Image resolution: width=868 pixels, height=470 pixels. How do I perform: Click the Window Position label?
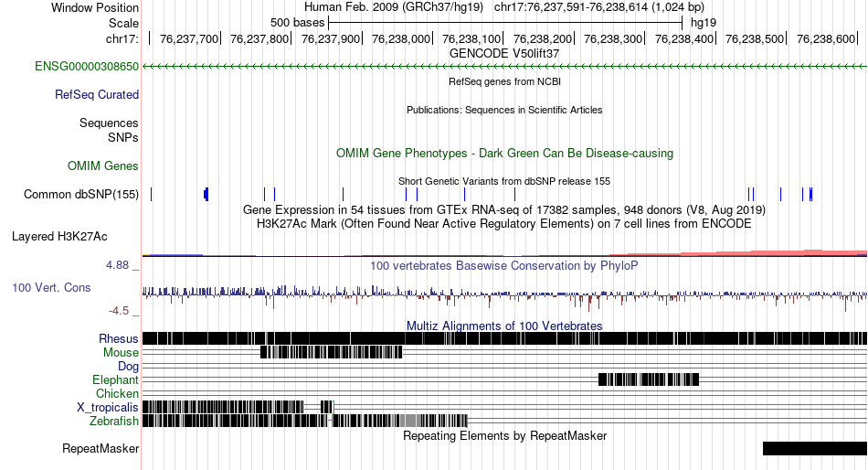click(95, 7)
